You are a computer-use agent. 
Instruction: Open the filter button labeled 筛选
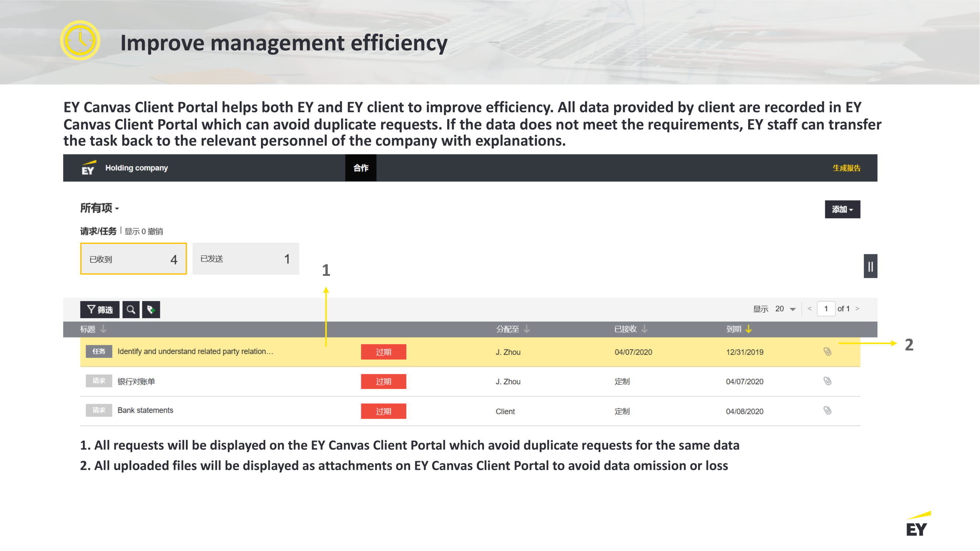click(x=100, y=310)
